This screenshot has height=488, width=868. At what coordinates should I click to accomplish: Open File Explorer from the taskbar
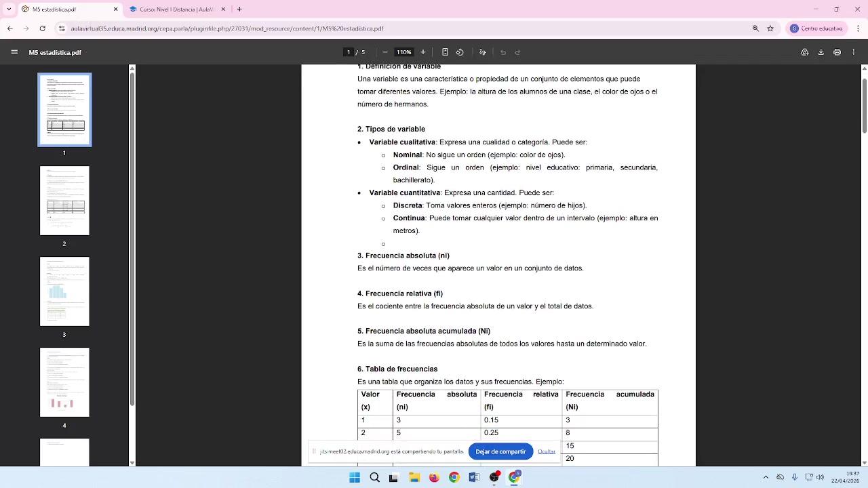coord(414,477)
